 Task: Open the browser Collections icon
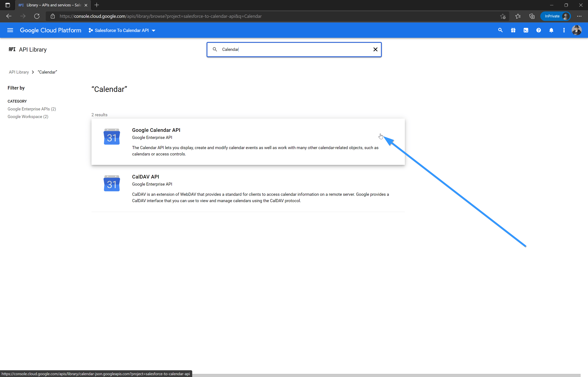pos(532,16)
